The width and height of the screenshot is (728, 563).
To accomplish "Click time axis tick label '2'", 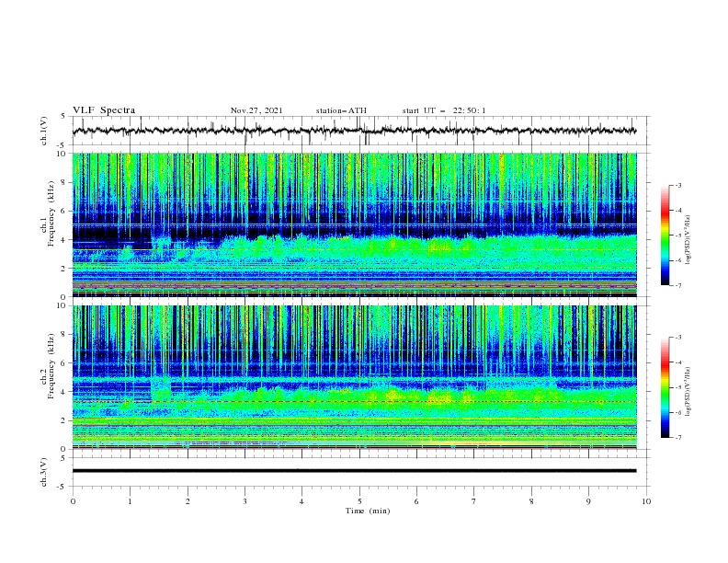I will coord(188,501).
